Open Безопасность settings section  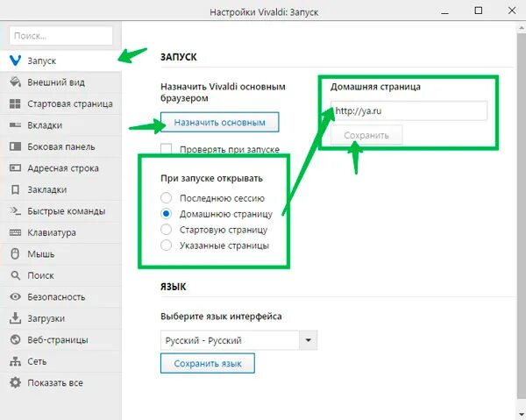[60, 297]
